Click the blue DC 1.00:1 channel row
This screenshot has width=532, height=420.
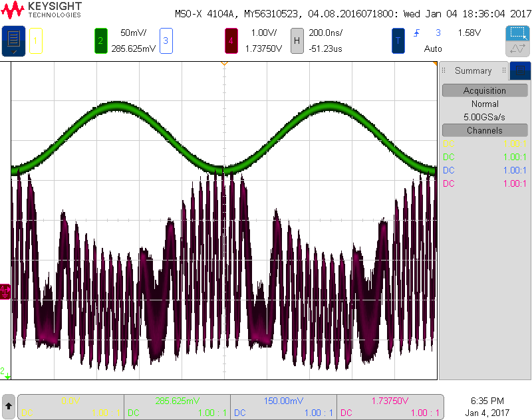pos(485,170)
